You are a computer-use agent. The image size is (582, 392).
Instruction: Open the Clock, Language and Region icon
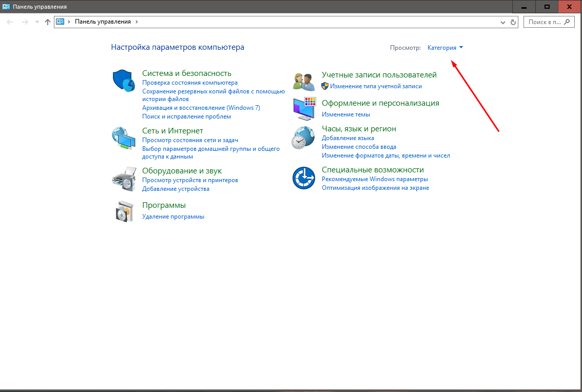(303, 138)
